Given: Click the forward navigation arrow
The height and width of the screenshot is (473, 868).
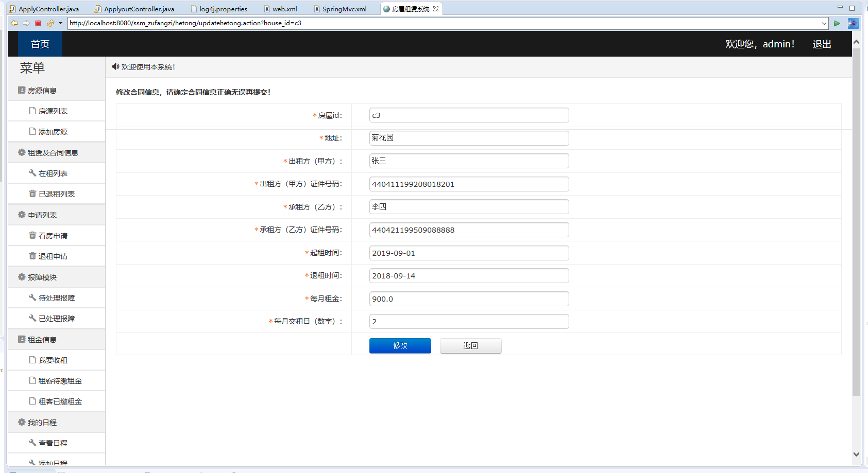Looking at the screenshot, I should point(26,23).
